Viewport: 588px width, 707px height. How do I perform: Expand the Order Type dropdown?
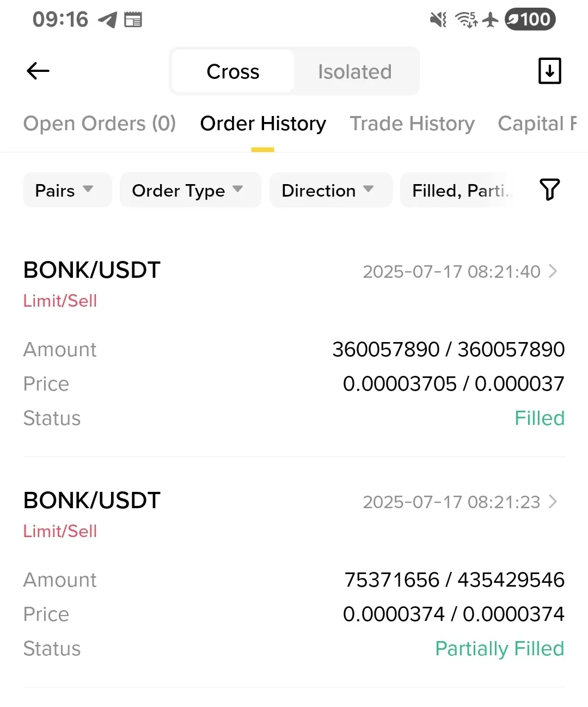click(191, 190)
